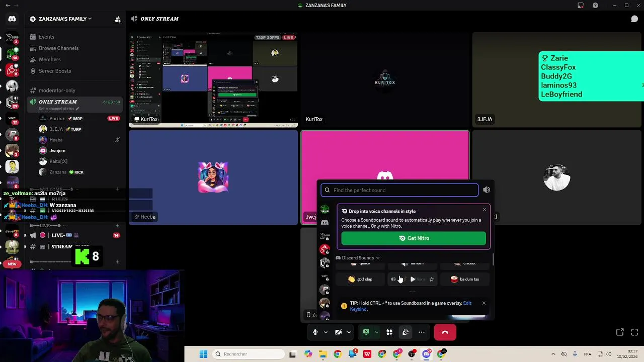Dismiss the Nitro soundboard promo
Screen dimensions: 644x362
(x=485, y=210)
